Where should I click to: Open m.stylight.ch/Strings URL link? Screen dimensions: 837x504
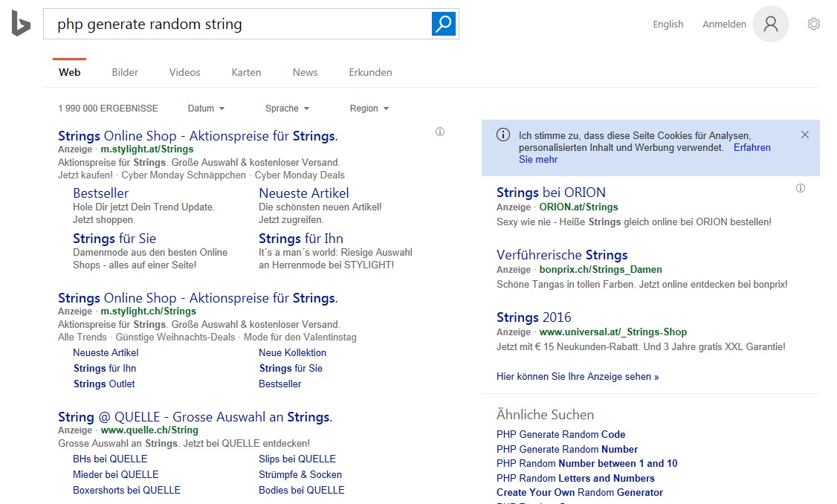(148, 311)
